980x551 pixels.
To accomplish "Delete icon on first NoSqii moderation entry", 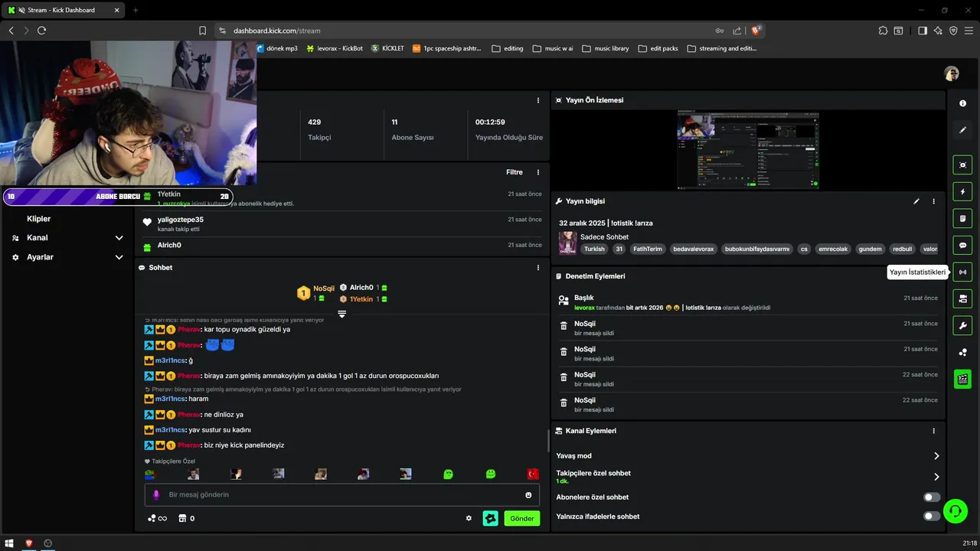I will 563,326.
